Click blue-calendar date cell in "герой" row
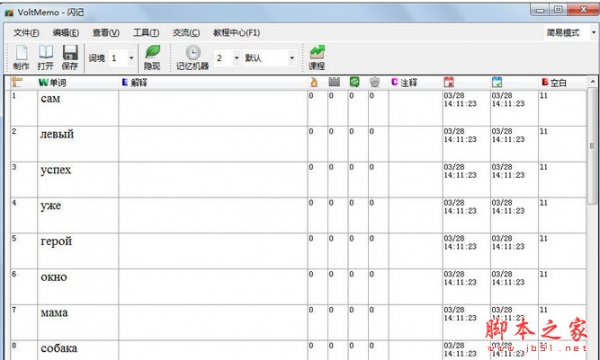This screenshot has width=600, height=360. (514, 251)
